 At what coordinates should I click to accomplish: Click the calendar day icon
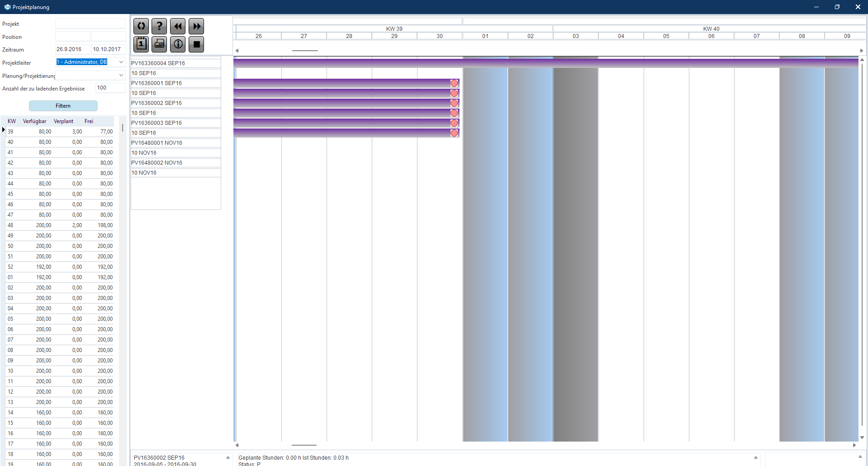[x=141, y=44]
